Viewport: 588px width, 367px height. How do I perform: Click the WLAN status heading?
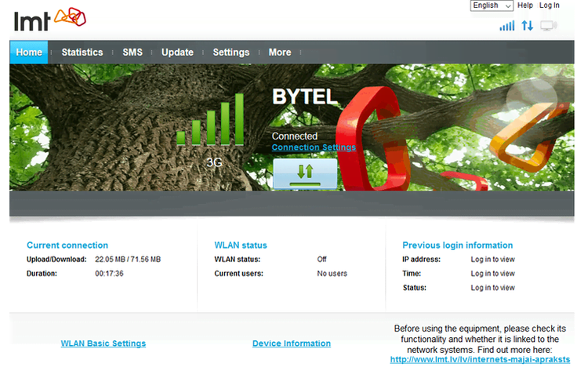click(x=241, y=245)
